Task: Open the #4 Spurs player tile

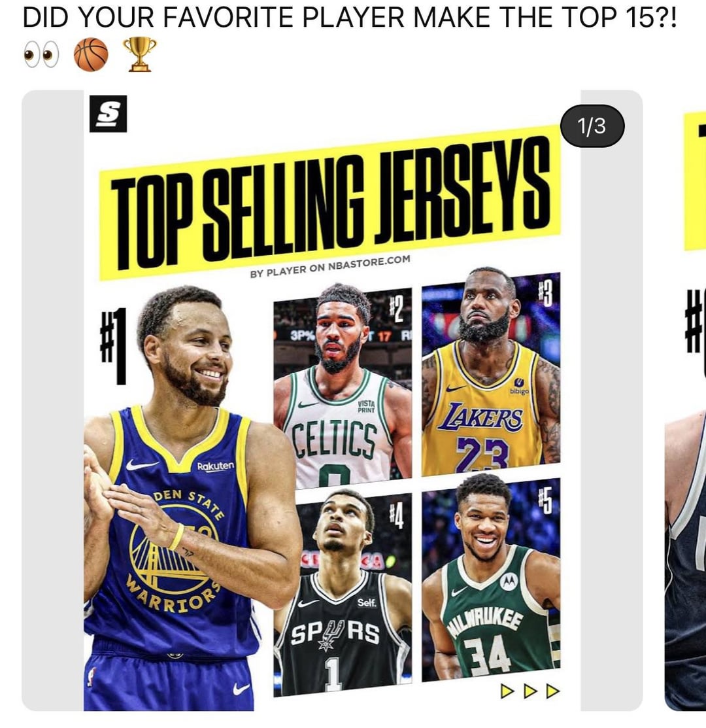Action: click(343, 595)
